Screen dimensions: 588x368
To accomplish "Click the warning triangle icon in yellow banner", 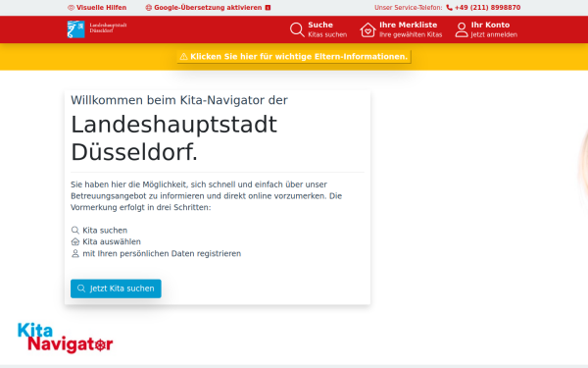I will click(x=184, y=57).
